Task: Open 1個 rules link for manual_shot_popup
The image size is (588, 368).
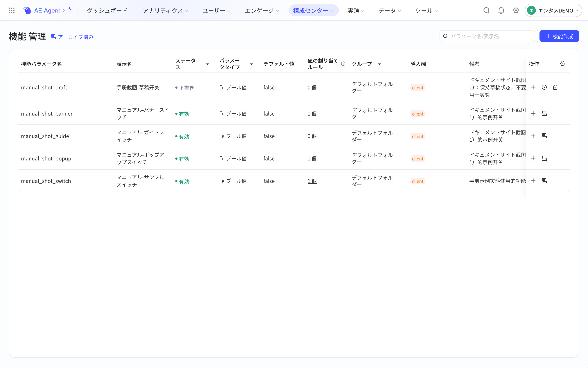Action: click(312, 159)
